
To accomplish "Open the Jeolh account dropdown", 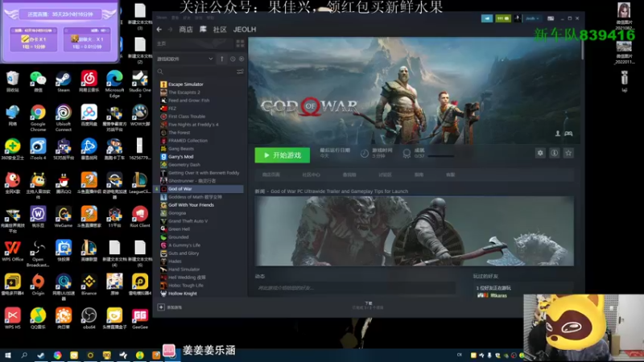I will pyautogui.click(x=532, y=19).
